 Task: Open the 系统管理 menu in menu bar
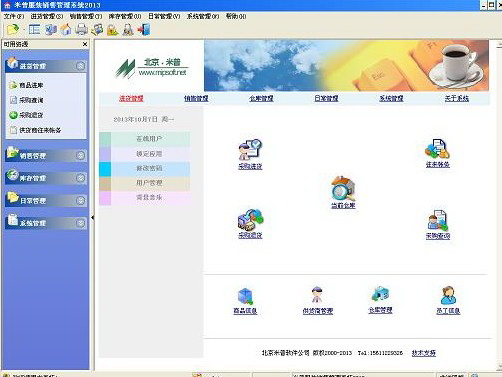point(203,16)
